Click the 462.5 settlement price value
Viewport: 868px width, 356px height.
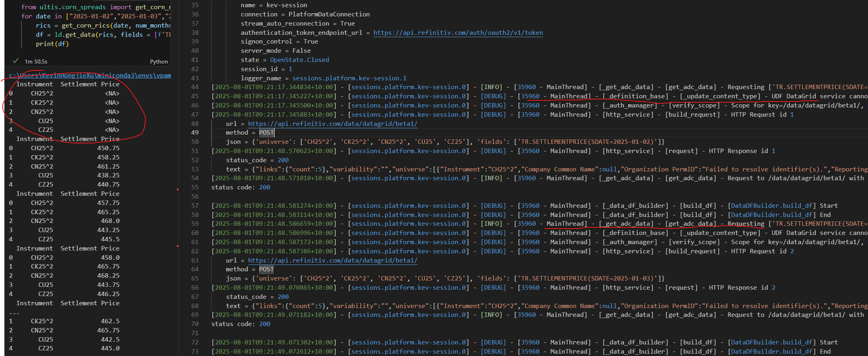coord(110,321)
